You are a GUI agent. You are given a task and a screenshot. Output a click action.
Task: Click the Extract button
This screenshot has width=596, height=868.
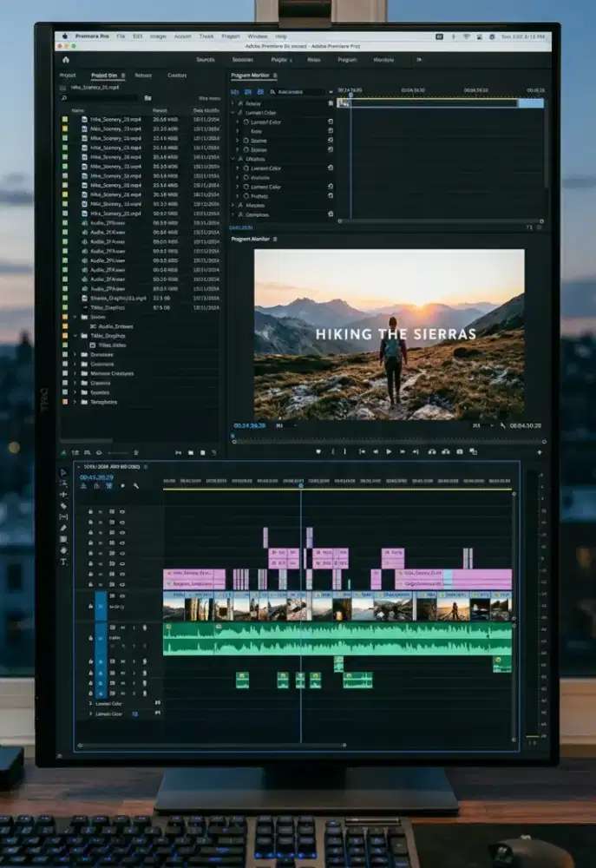pos(446,451)
